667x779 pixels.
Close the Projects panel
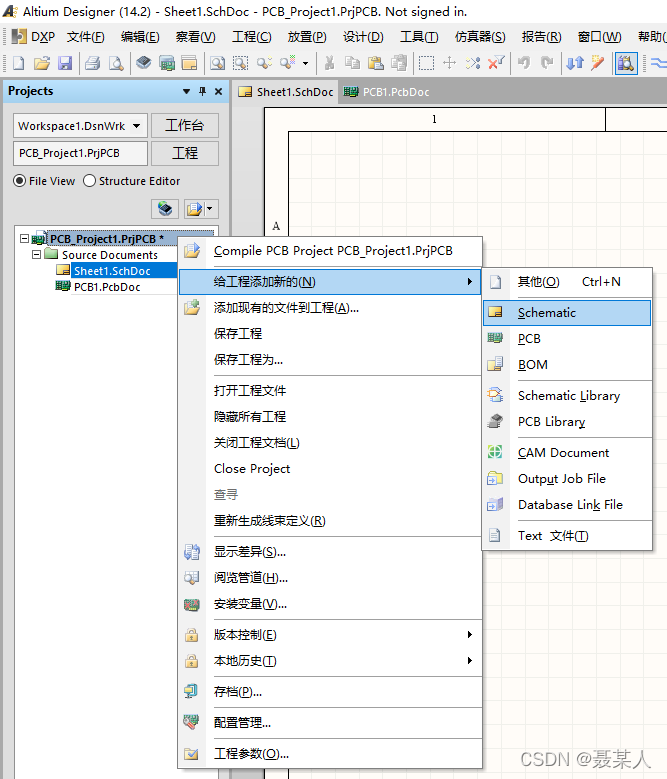(219, 91)
